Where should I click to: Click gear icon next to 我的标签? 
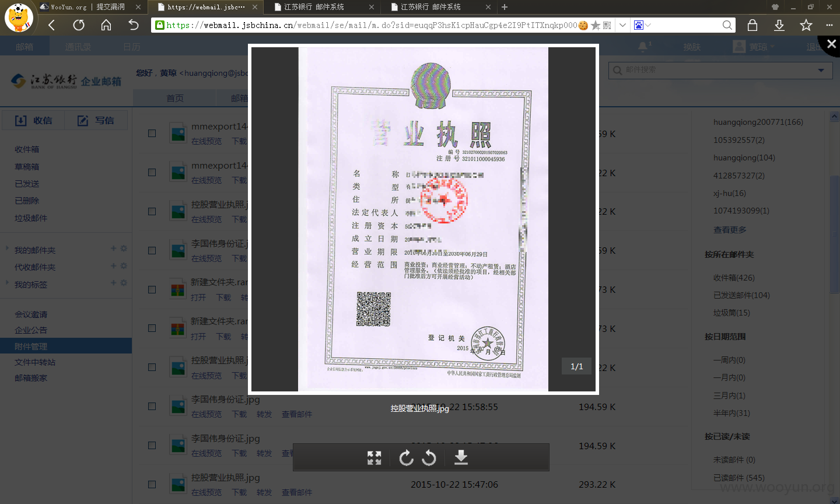pyautogui.click(x=124, y=283)
